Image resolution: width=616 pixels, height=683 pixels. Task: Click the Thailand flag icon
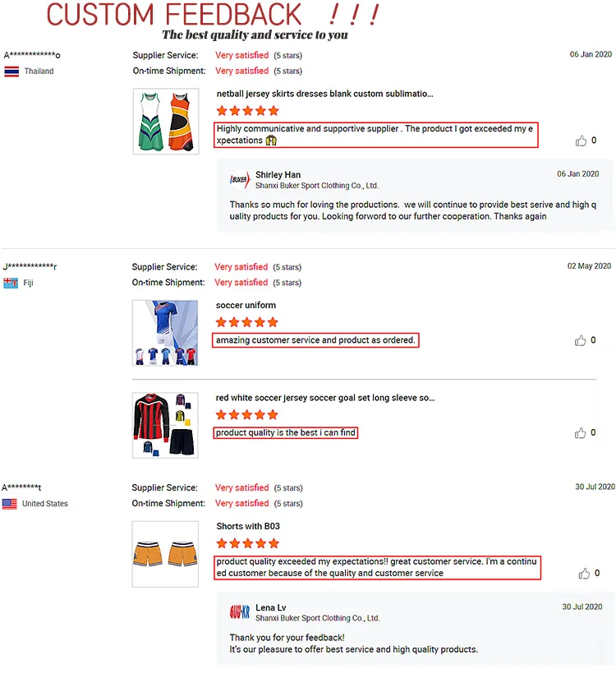coord(11,72)
